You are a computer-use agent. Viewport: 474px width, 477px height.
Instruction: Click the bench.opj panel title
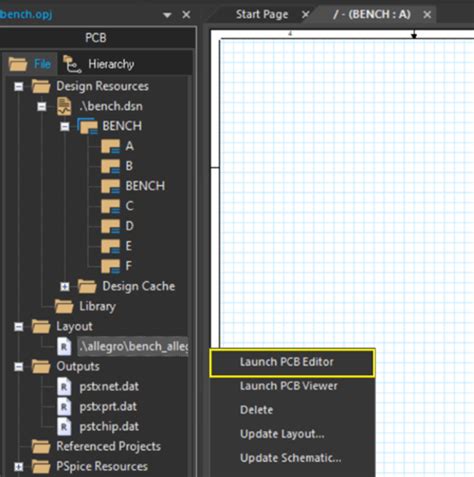pos(26,14)
